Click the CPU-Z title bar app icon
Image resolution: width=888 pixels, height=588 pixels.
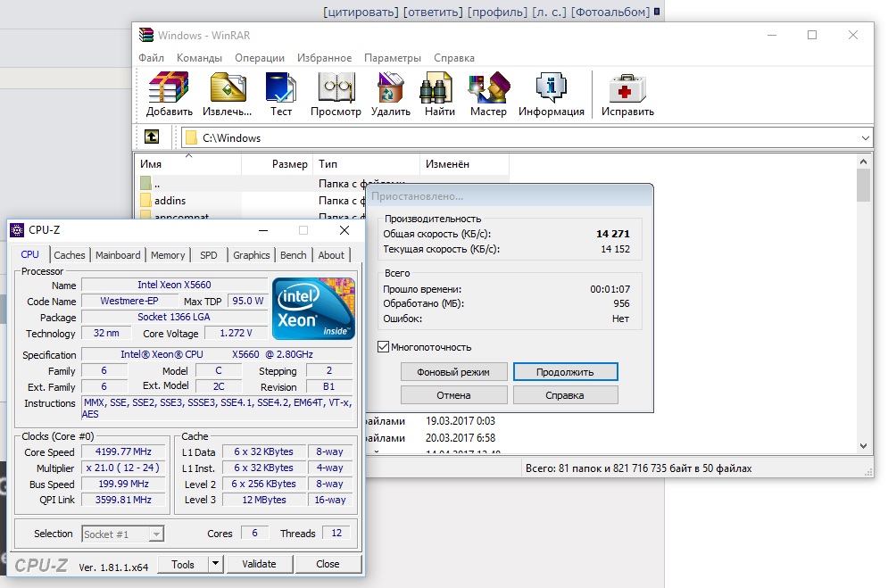pyautogui.click(x=18, y=230)
